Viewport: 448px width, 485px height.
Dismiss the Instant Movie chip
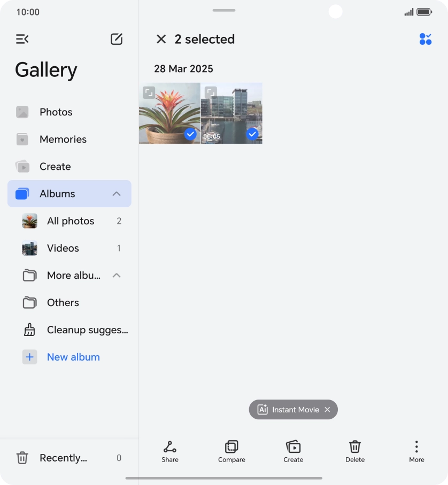pos(328,410)
